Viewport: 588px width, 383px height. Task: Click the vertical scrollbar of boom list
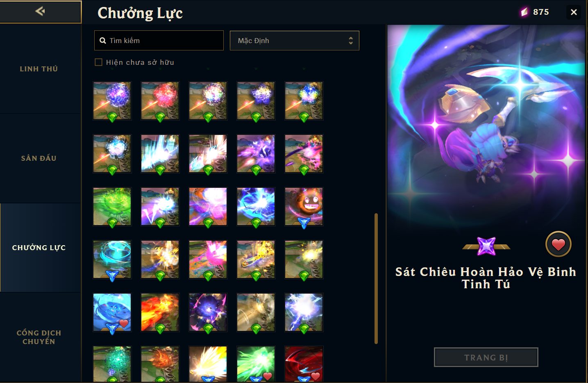click(x=376, y=279)
